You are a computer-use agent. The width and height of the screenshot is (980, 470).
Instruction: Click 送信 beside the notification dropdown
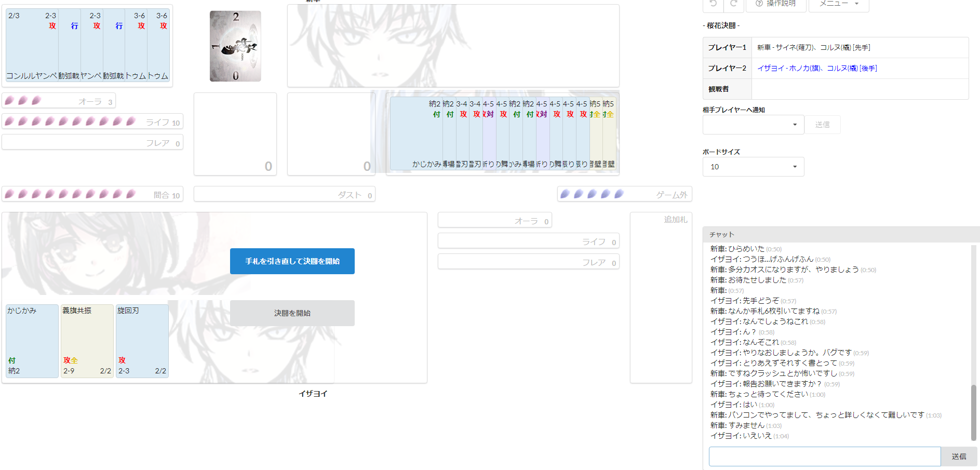point(823,125)
